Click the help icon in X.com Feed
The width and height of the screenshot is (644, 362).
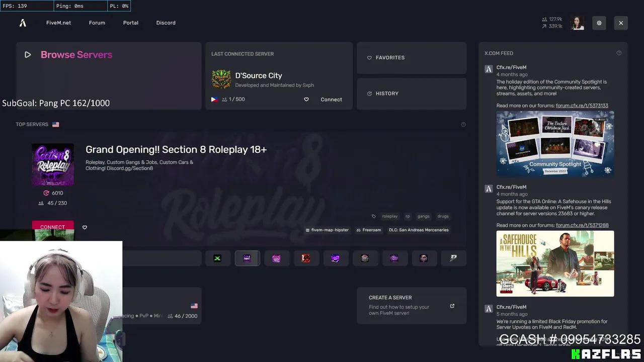(619, 53)
